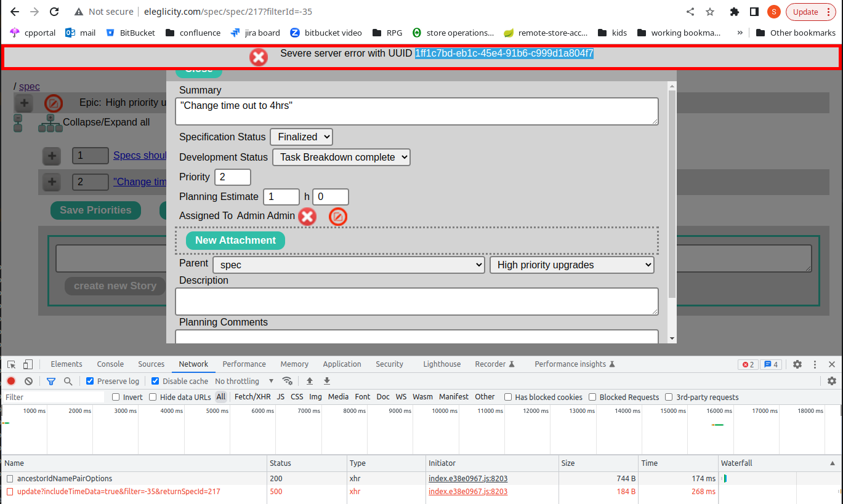
Task: Open DevTools settings gear icon
Action: click(x=797, y=364)
